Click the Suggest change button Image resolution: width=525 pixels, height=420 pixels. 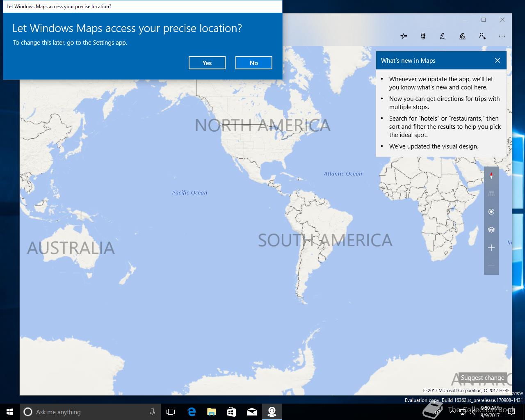(x=482, y=378)
